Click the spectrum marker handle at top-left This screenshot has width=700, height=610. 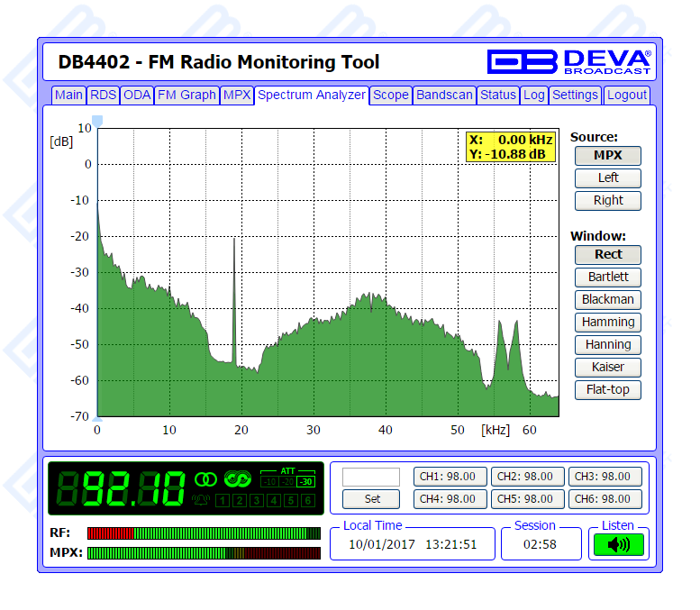(97, 120)
